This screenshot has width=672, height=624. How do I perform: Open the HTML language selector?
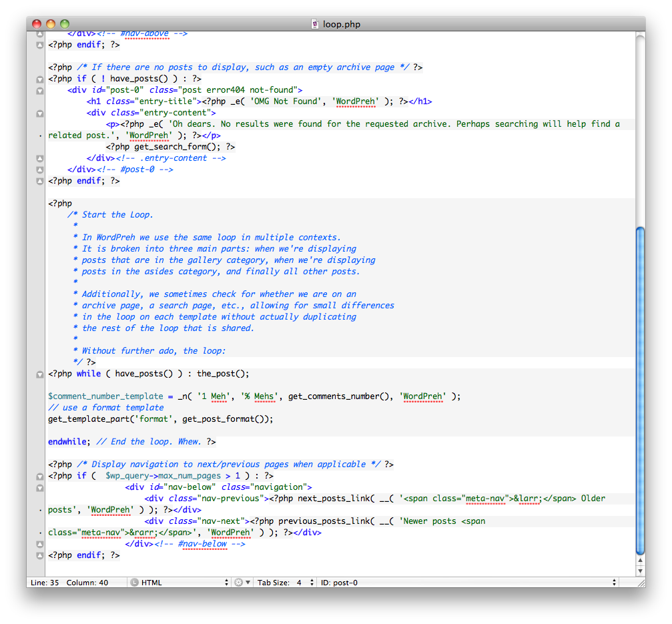[x=180, y=583]
